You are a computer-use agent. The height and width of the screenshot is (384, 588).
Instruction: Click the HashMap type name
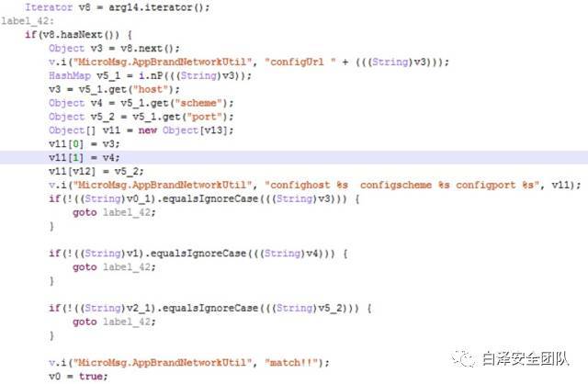[70, 75]
